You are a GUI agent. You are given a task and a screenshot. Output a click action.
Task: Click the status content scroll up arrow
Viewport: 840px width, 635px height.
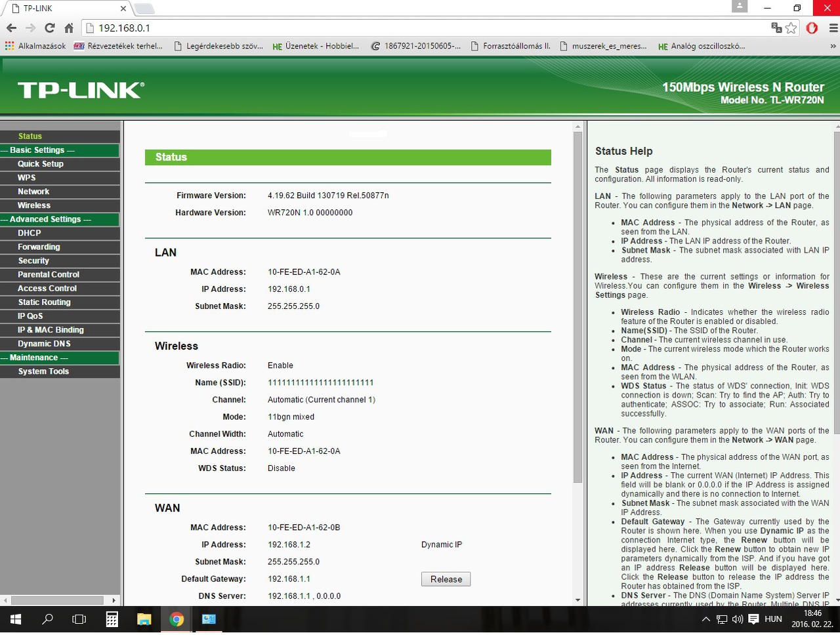[577, 126]
